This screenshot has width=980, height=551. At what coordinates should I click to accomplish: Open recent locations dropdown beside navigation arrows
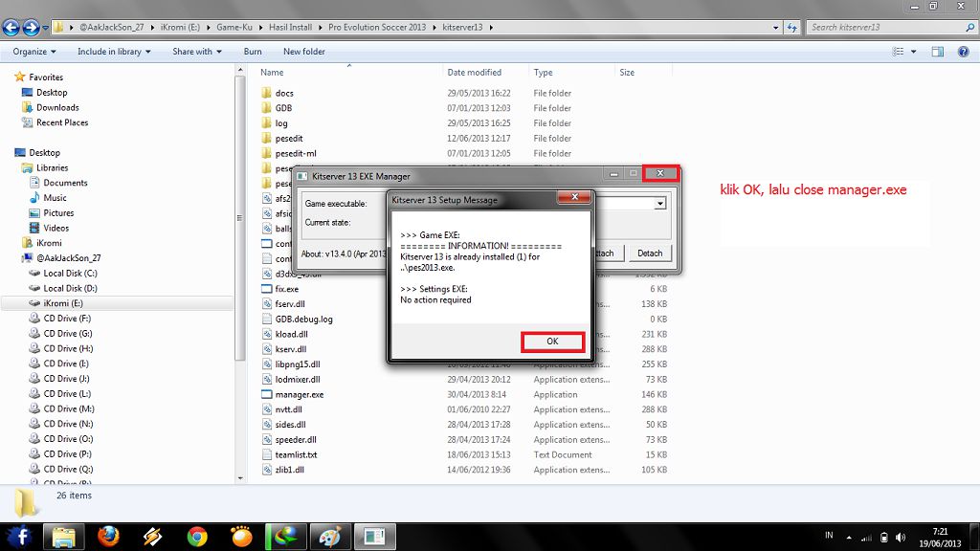(45, 28)
